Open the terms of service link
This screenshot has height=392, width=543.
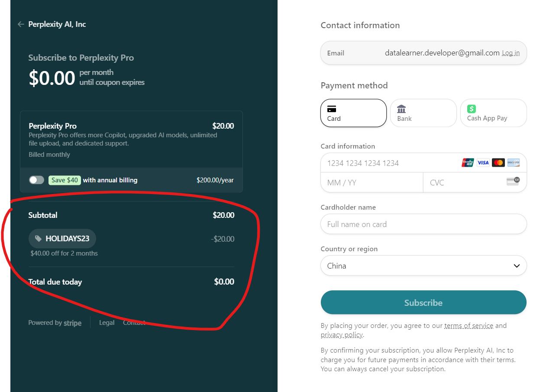469,326
